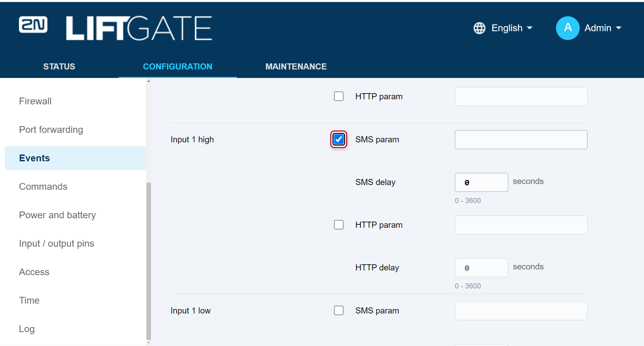Select Events in the sidebar
This screenshot has height=346, width=644.
point(75,158)
